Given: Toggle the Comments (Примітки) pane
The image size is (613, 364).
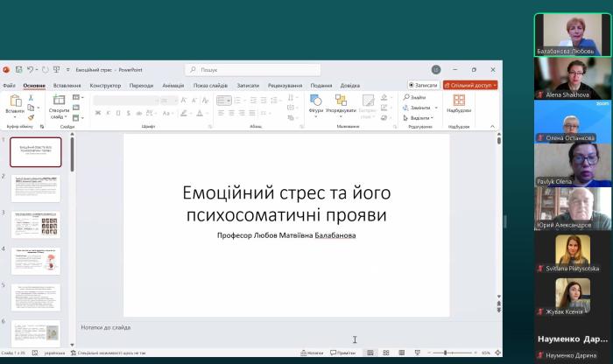Looking at the screenshot, I should pos(341,353).
